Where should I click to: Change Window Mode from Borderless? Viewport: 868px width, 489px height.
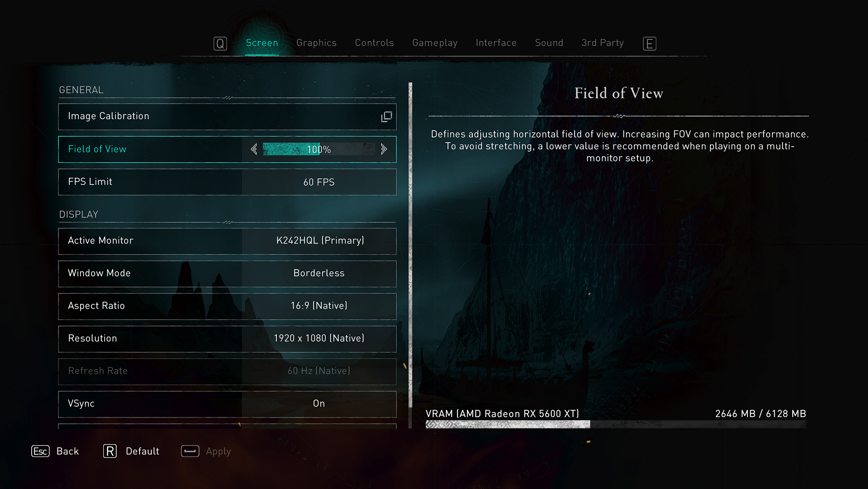[x=318, y=273]
